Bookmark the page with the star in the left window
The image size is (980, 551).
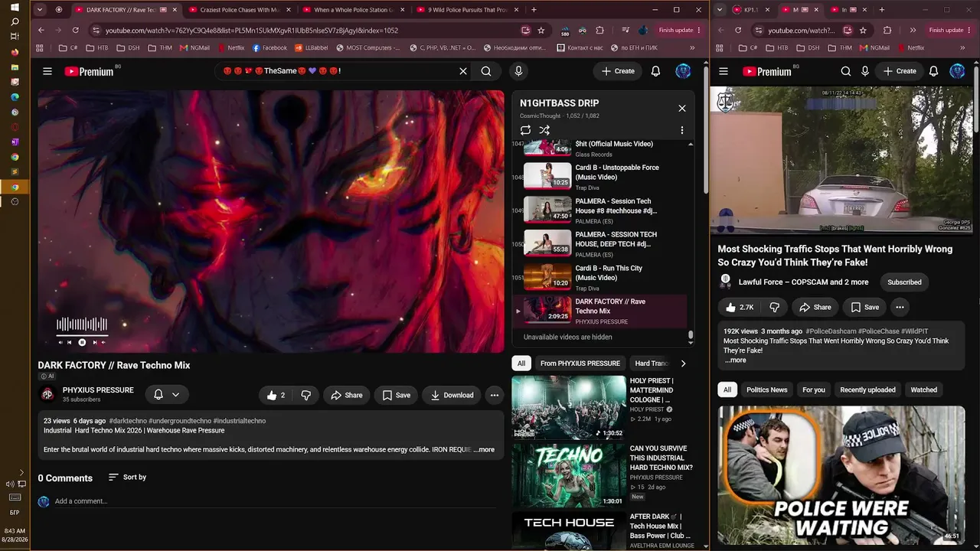click(541, 30)
